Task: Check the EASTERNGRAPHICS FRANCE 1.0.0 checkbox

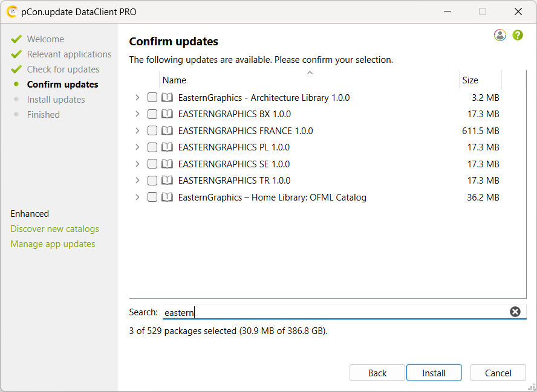Action: click(152, 130)
